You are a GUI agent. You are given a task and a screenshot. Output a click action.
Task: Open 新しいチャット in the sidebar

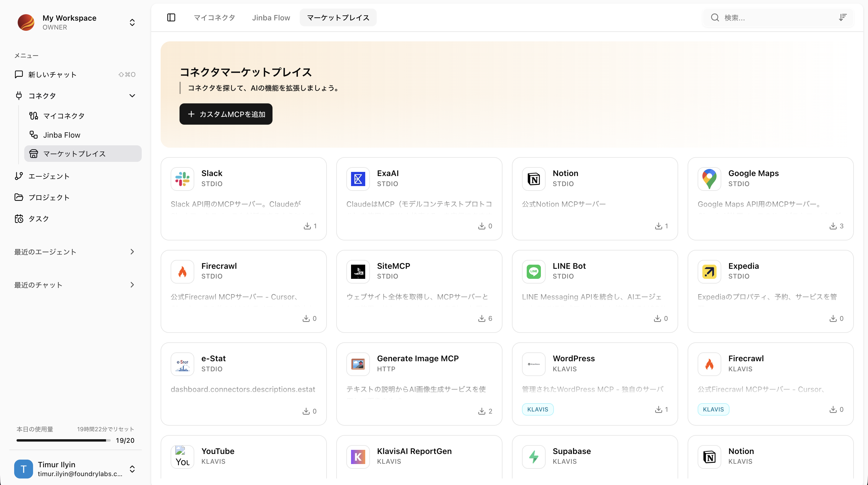pos(76,74)
